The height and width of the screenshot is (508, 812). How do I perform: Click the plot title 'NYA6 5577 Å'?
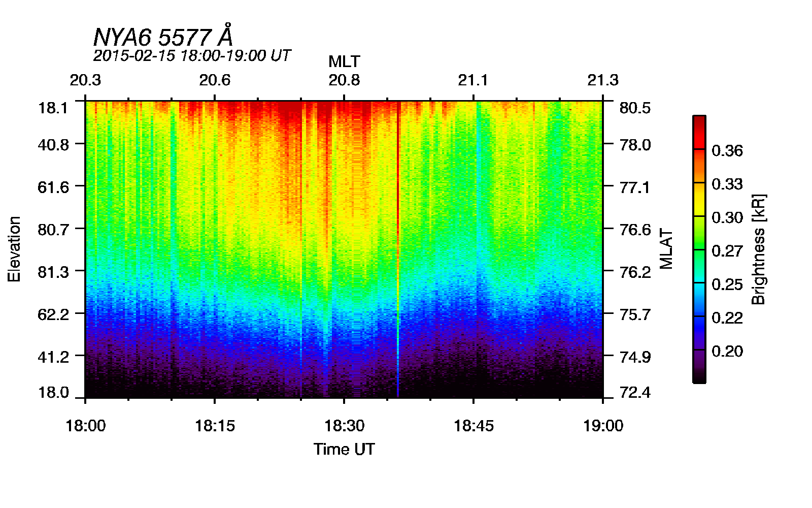click(x=163, y=36)
